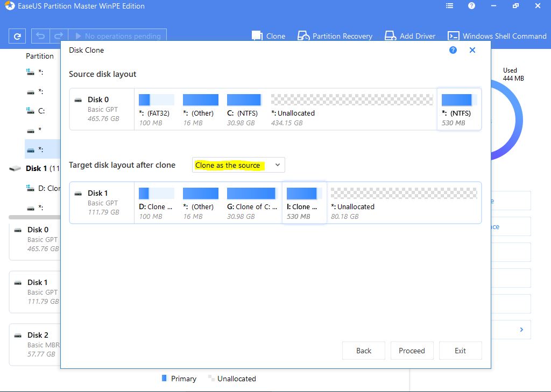The height and width of the screenshot is (392, 551).
Task: Select target 80.18 GB unallocated space
Action: [404, 203]
